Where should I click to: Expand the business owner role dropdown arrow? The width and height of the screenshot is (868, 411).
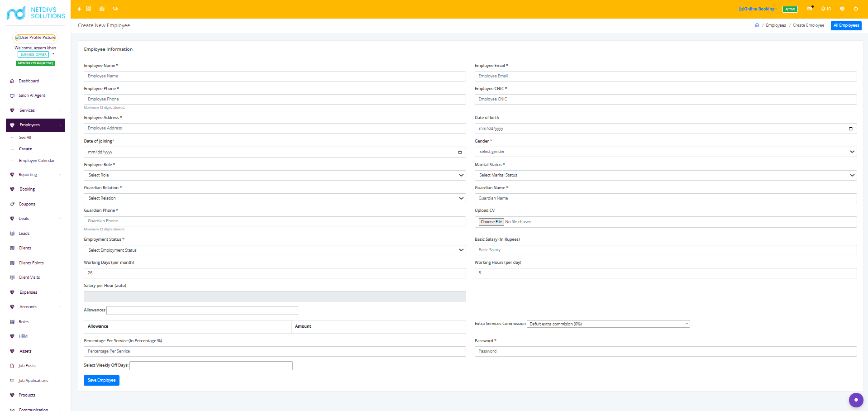tap(53, 54)
